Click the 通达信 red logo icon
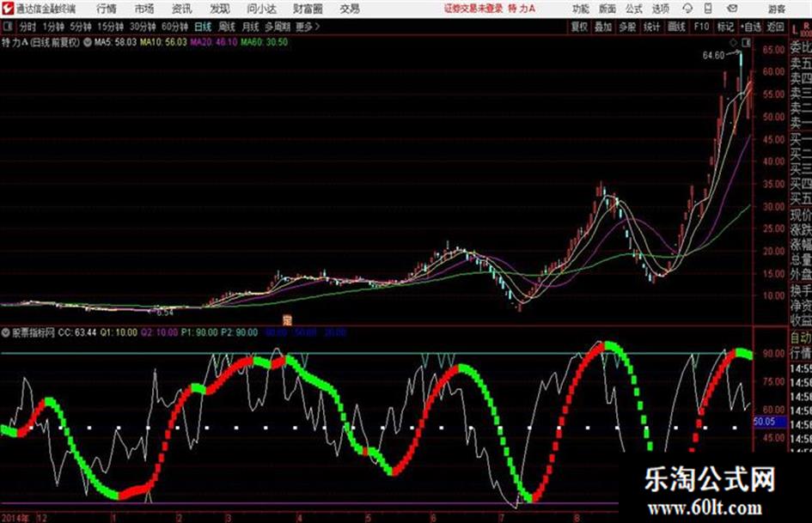 (7, 9)
